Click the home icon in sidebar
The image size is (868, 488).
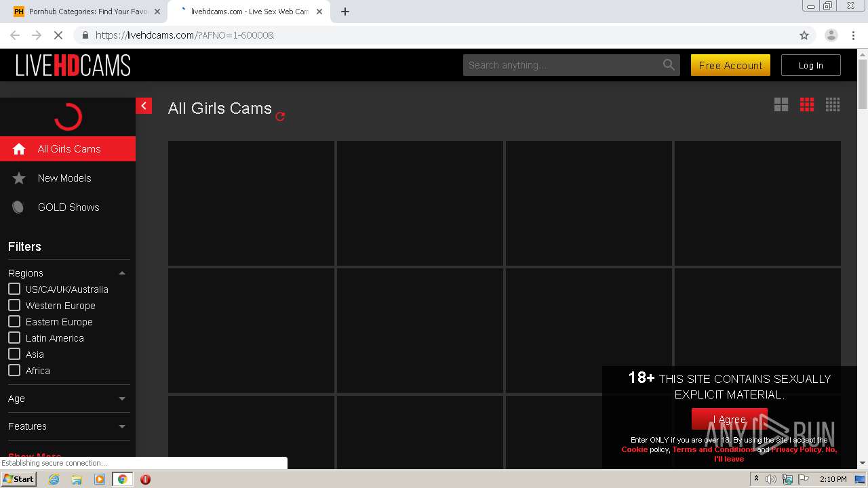[x=19, y=149]
